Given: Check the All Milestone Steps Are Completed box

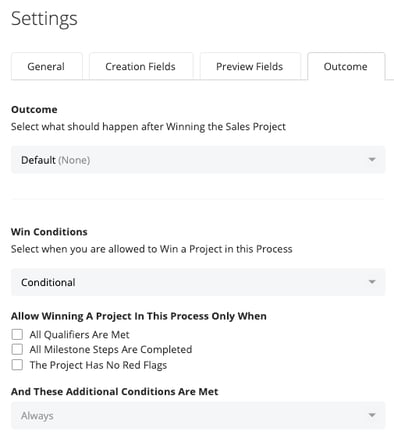Looking at the screenshot, I should click(x=17, y=349).
